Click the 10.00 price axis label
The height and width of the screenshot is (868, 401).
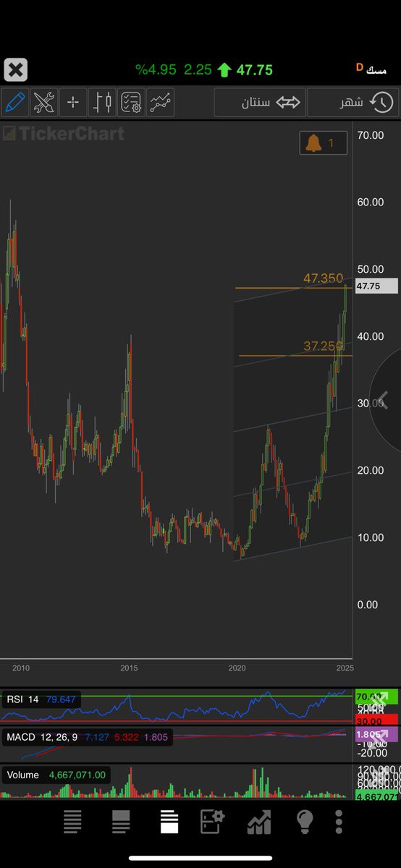tap(371, 537)
